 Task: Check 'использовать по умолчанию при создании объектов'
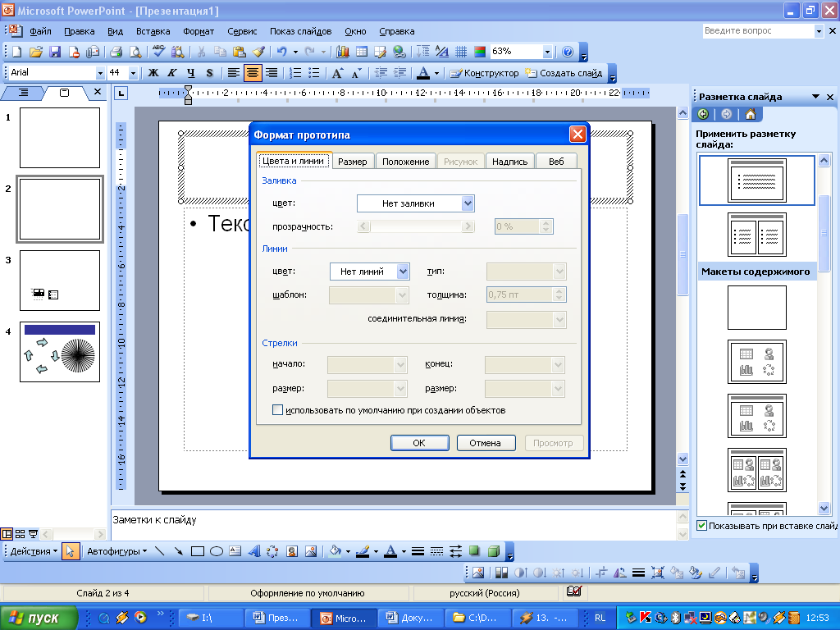click(x=277, y=410)
